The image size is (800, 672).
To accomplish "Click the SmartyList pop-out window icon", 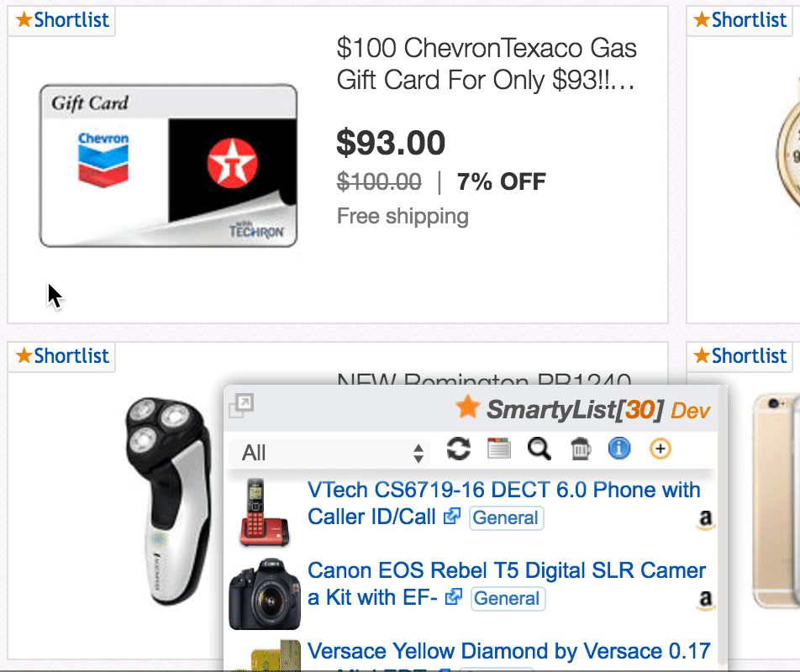I will pos(241,406).
